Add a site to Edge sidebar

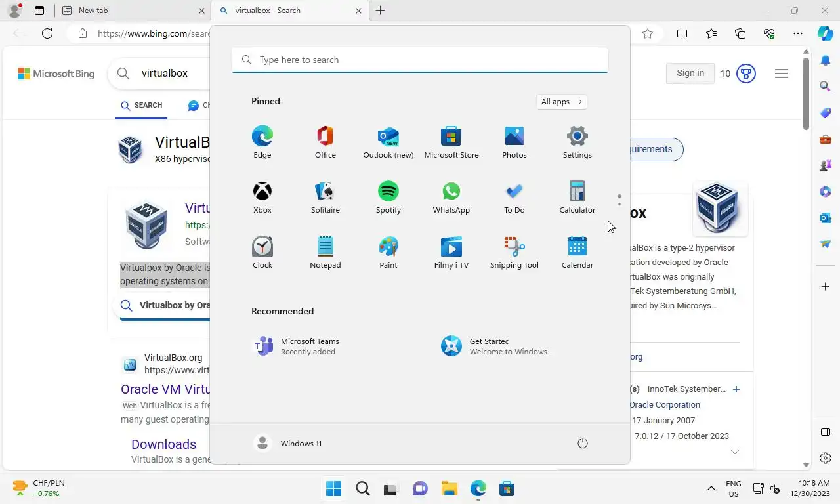pyautogui.click(x=826, y=287)
